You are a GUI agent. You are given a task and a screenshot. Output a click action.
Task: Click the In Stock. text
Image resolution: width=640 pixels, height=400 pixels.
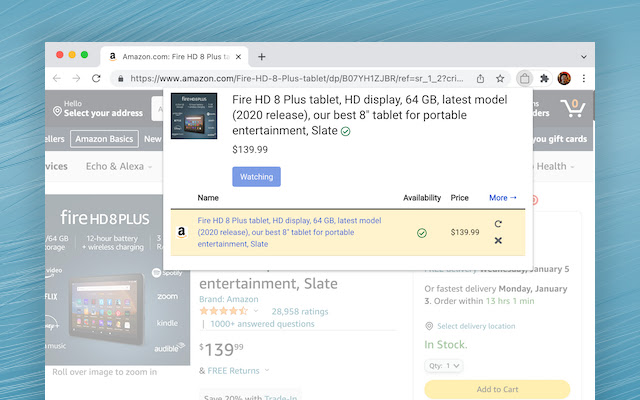[445, 344]
